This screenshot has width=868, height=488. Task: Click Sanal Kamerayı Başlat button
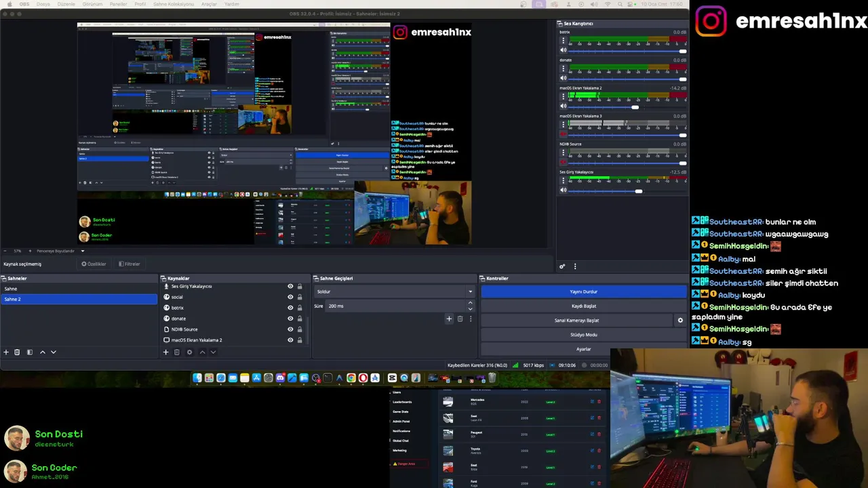[x=577, y=321]
